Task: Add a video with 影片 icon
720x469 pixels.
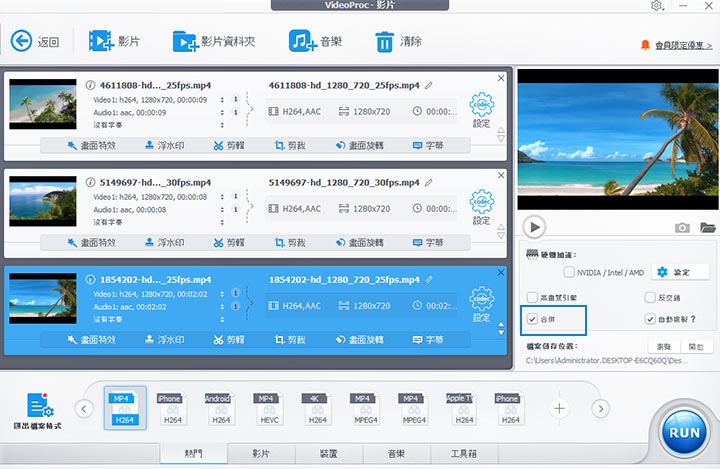Action: point(101,41)
